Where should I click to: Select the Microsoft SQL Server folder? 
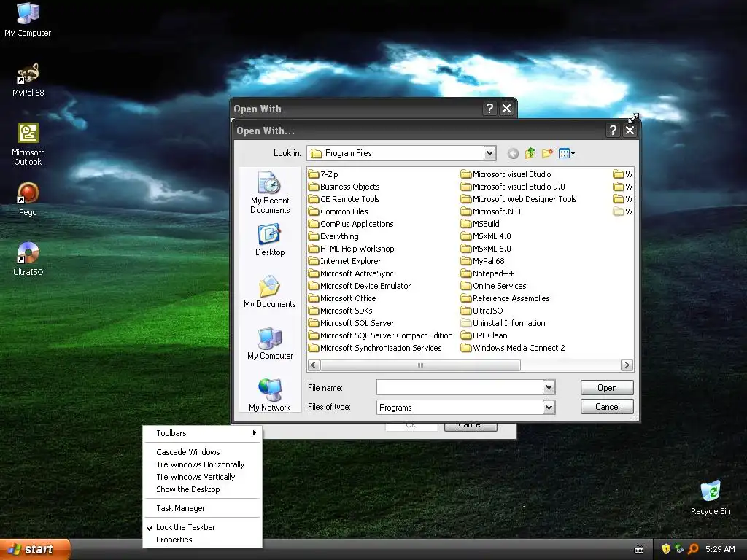pos(351,323)
